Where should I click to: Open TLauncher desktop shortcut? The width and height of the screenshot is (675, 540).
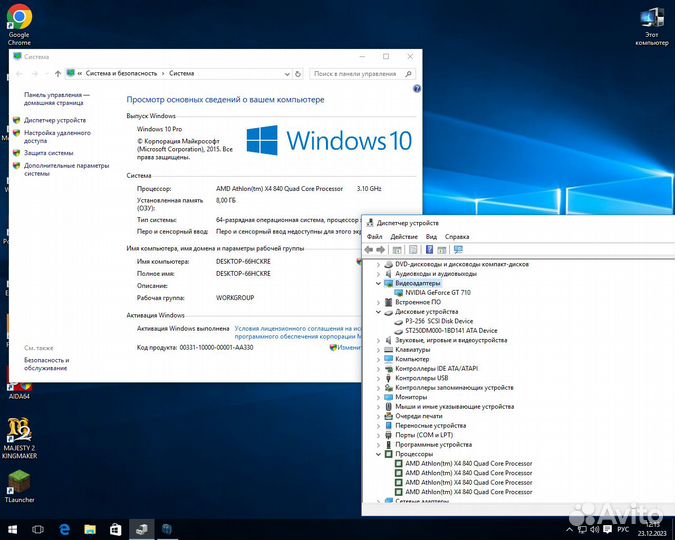coord(19,487)
